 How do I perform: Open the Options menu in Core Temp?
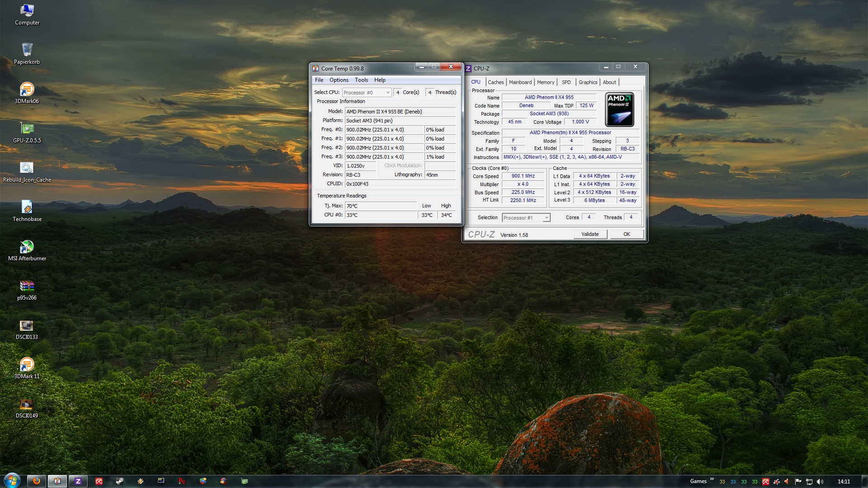coord(339,80)
